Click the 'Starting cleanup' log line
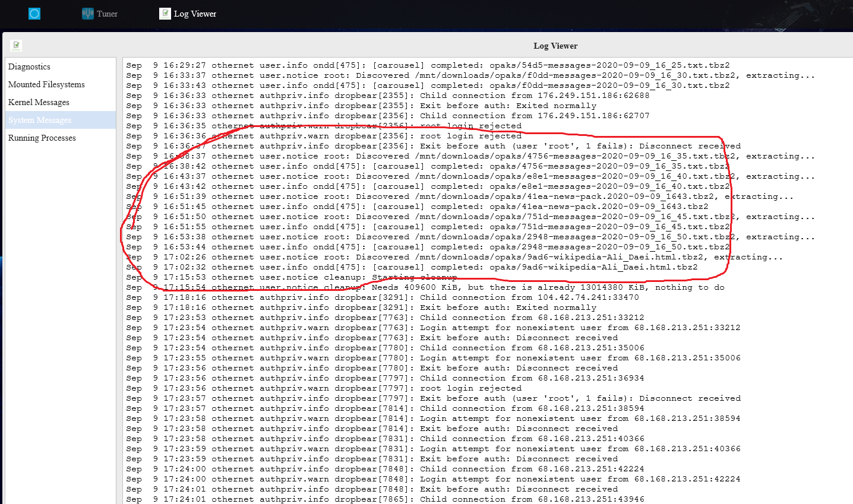The width and height of the screenshot is (853, 504). (x=292, y=277)
